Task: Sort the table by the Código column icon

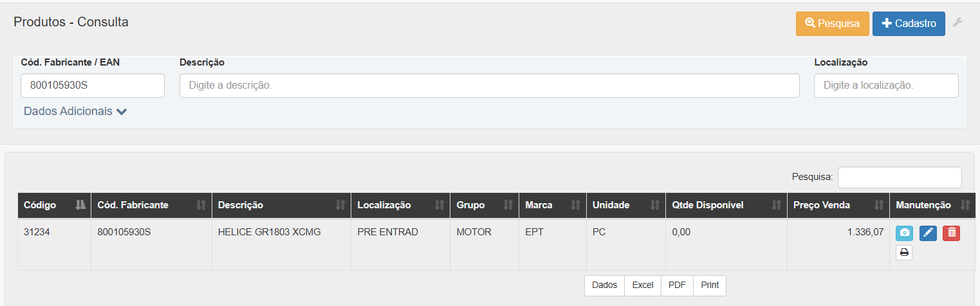Action: point(80,205)
